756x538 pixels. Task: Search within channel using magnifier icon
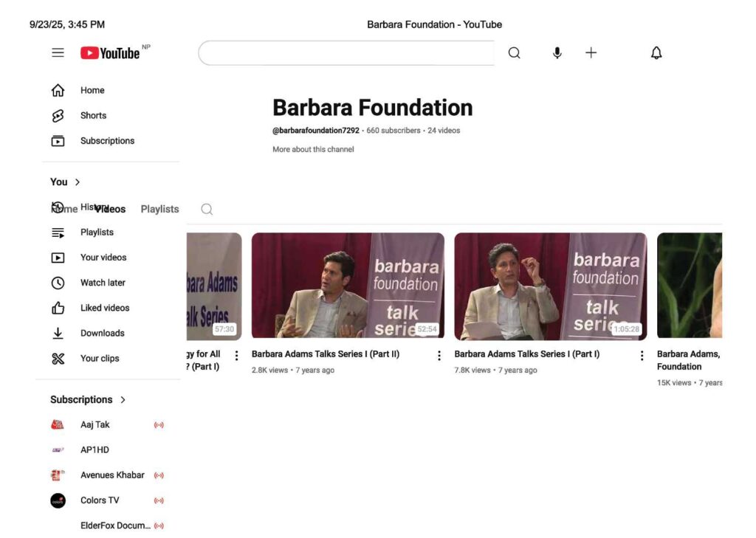point(207,210)
